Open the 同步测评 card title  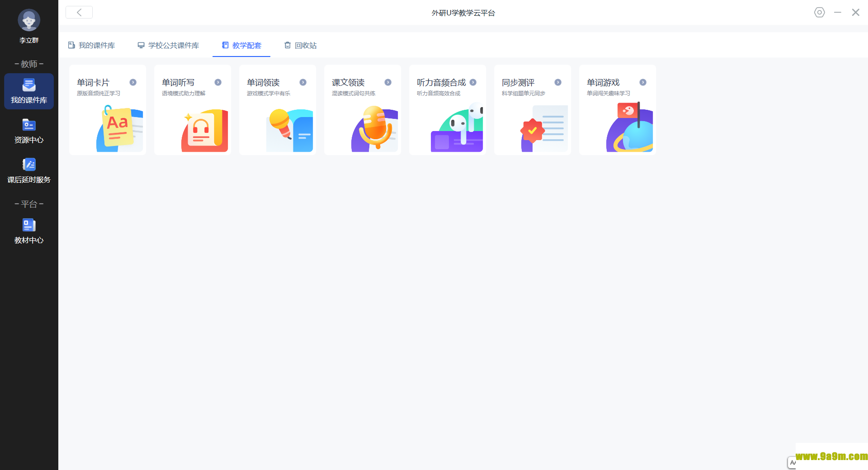tap(518, 83)
